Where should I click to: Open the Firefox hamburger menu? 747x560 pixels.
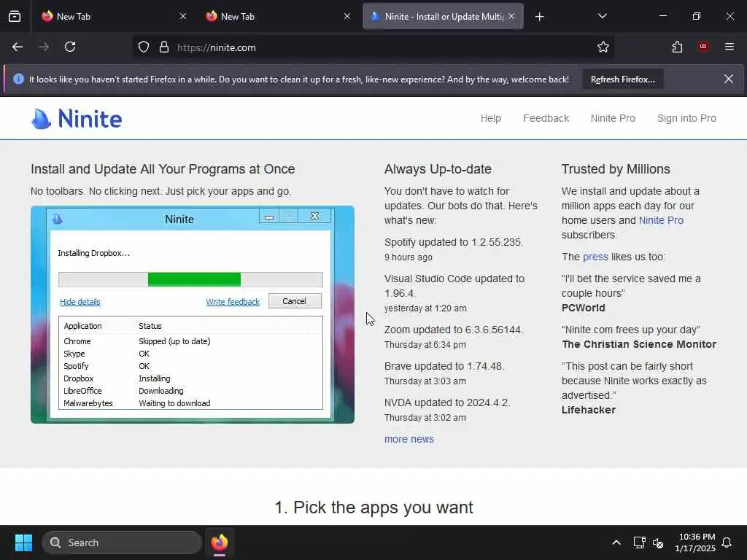729,47
